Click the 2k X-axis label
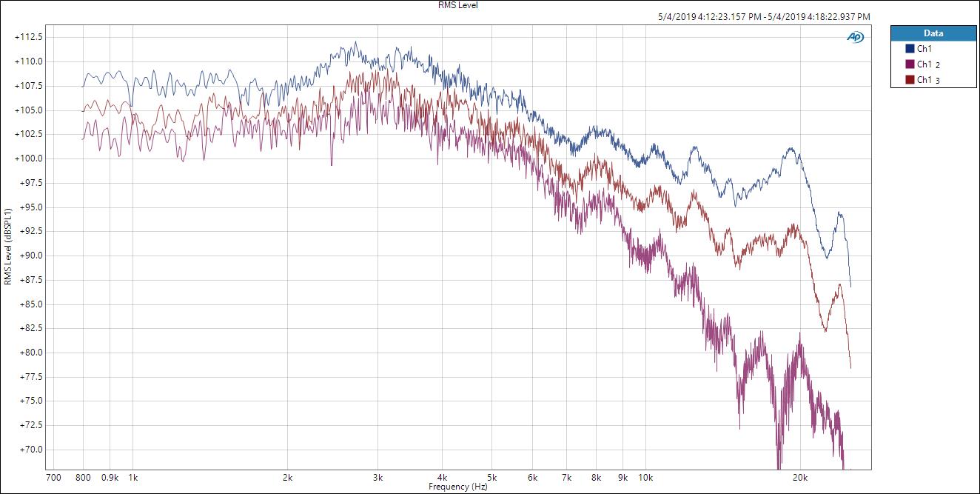The height and width of the screenshot is (494, 980). point(288,478)
